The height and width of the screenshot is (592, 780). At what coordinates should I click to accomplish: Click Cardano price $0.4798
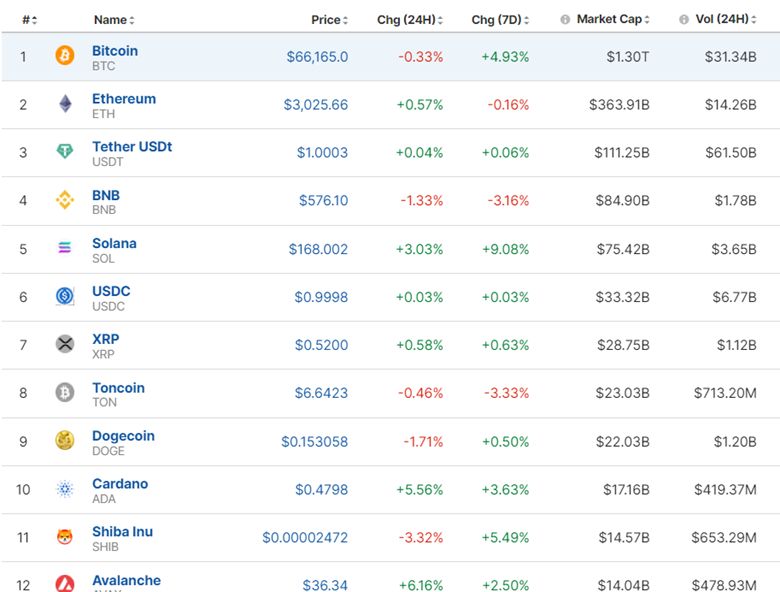tap(321, 490)
